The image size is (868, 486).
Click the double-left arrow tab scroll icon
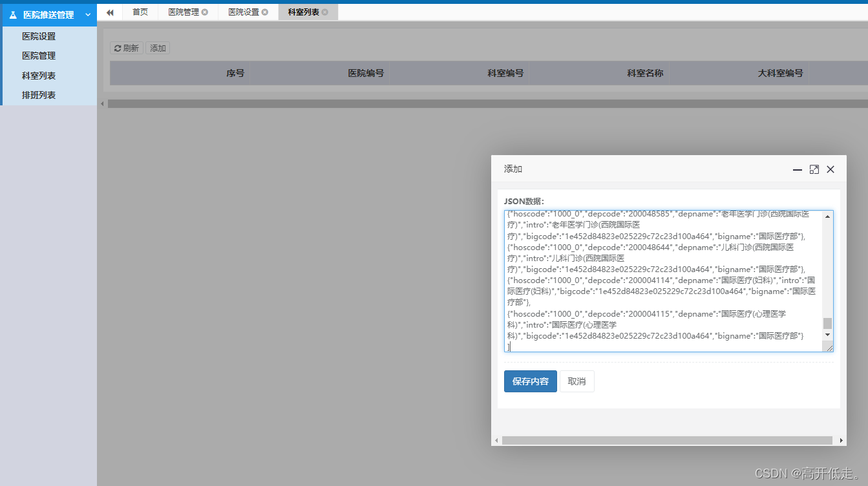pos(110,12)
